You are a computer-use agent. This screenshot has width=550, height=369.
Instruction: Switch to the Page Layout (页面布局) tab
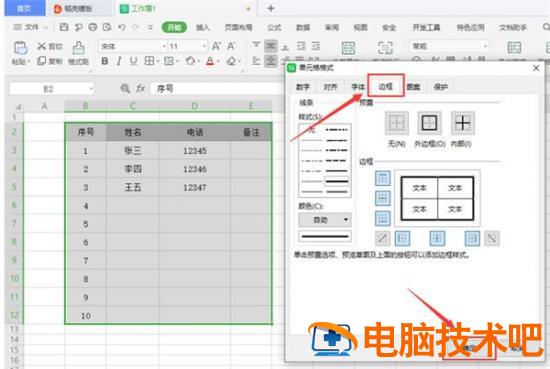(239, 27)
